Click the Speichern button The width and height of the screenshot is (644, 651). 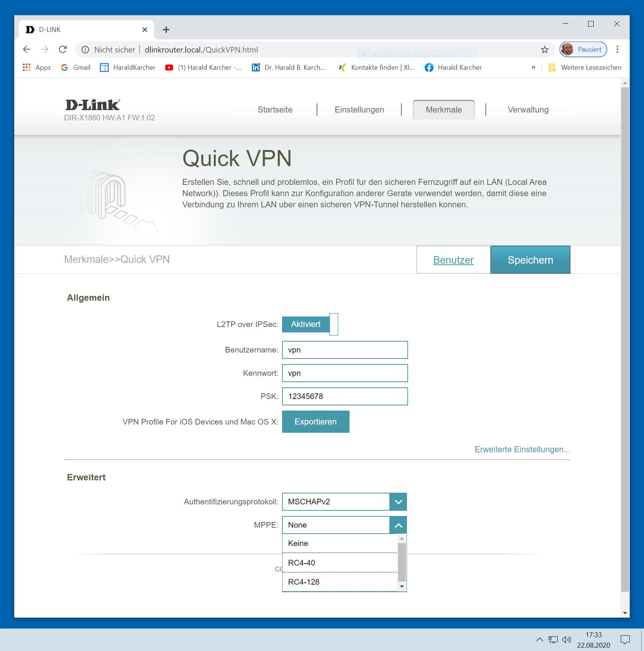pyautogui.click(x=530, y=260)
